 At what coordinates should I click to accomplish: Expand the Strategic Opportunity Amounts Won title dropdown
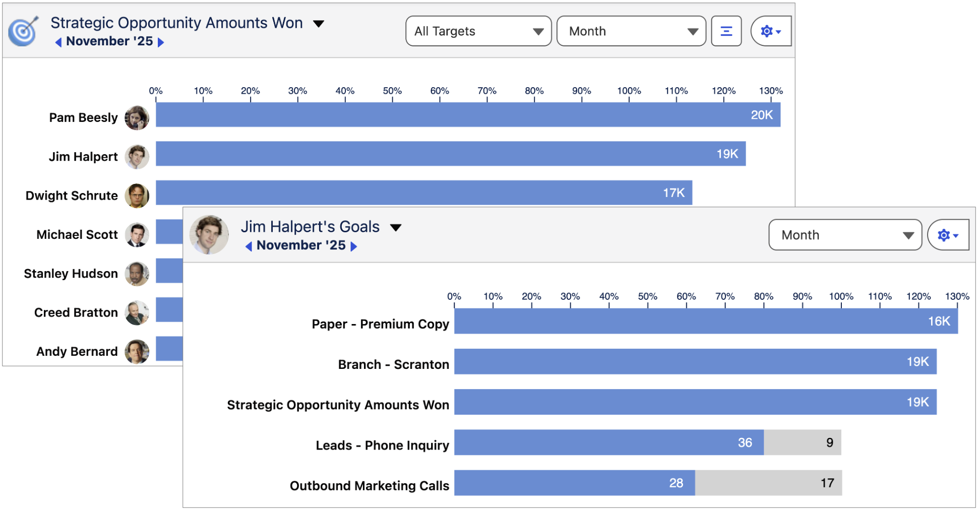(x=319, y=23)
